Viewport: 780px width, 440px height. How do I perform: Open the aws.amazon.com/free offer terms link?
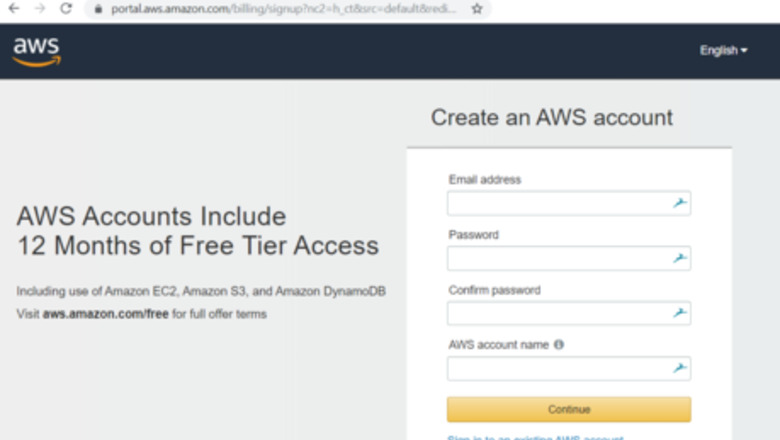(x=105, y=314)
